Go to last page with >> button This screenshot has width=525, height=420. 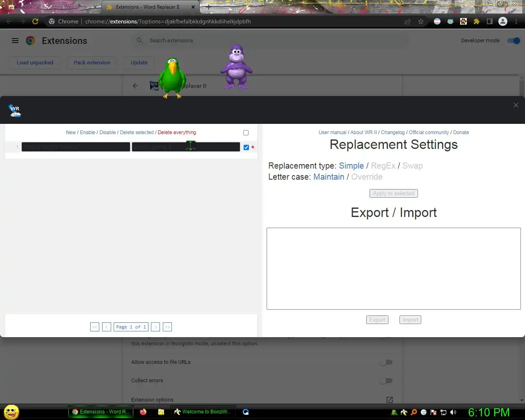click(167, 327)
